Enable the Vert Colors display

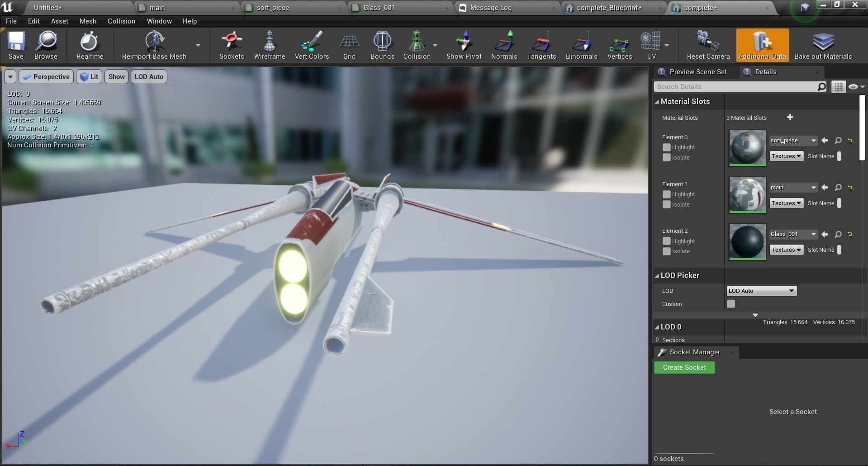311,45
